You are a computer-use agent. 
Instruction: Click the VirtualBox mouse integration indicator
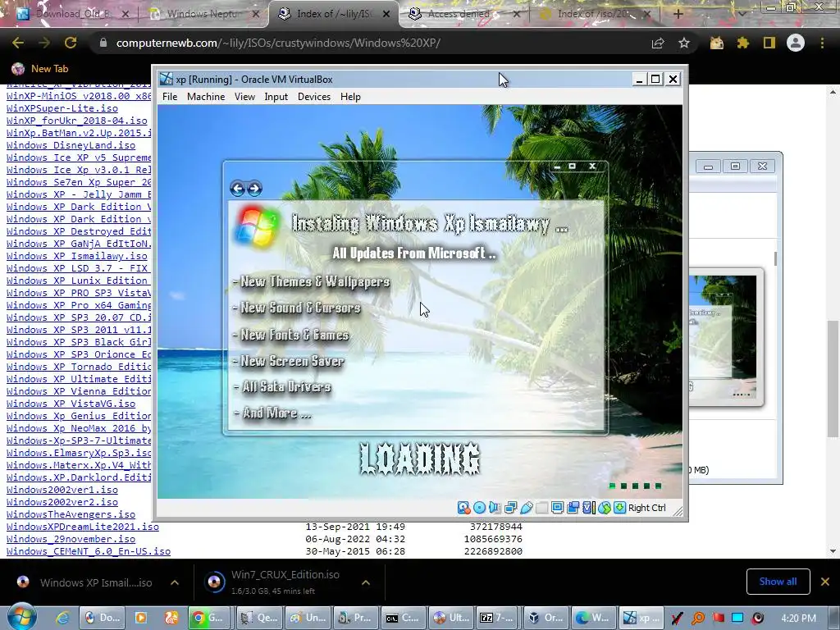tap(605, 507)
